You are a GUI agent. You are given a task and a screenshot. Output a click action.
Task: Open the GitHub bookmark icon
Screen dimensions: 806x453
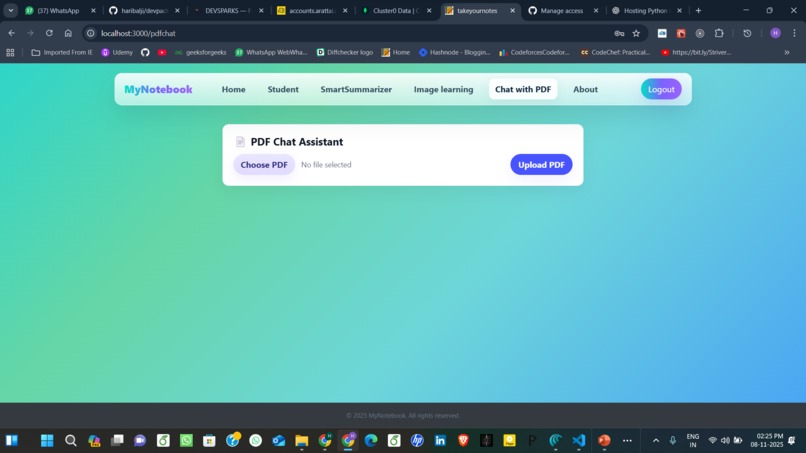tap(145, 52)
